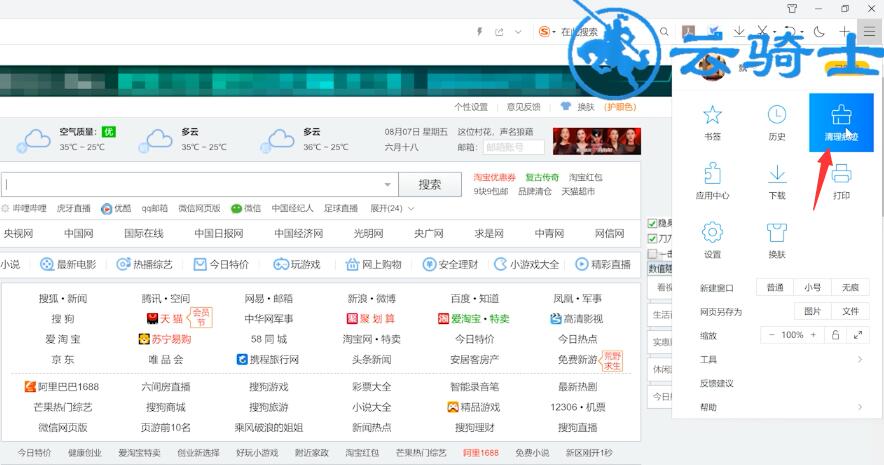Viewport: 884px width, 465px height.
Task: Click the 最新电影 film reel icon
Action: [x=47, y=264]
